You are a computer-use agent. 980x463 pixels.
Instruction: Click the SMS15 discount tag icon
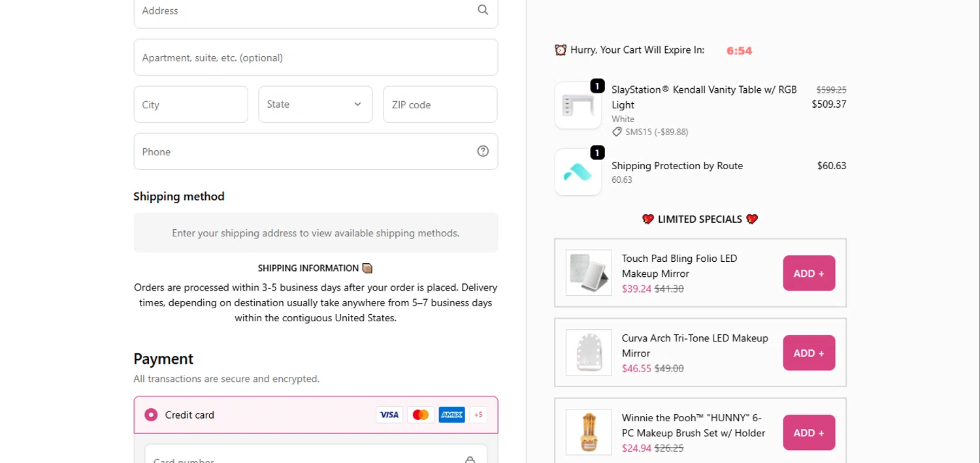coord(617,132)
